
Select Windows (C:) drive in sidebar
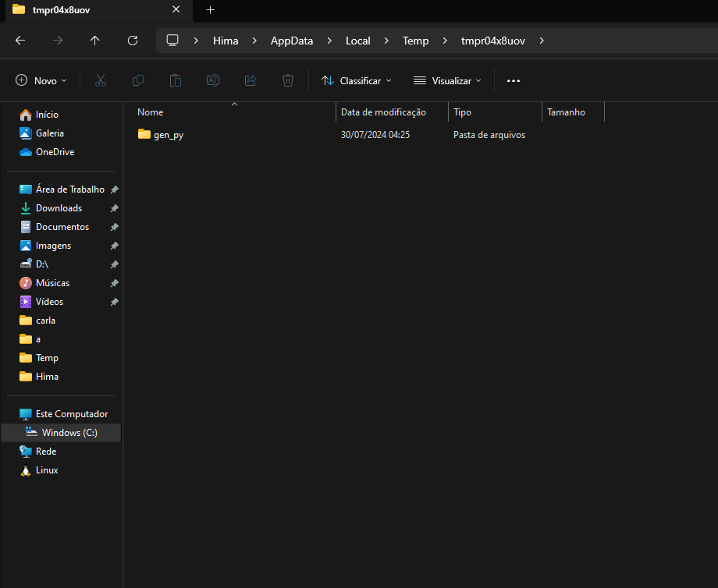point(61,433)
